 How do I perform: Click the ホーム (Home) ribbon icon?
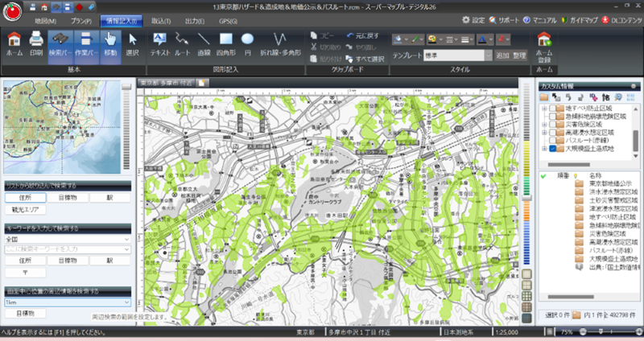tap(14, 44)
